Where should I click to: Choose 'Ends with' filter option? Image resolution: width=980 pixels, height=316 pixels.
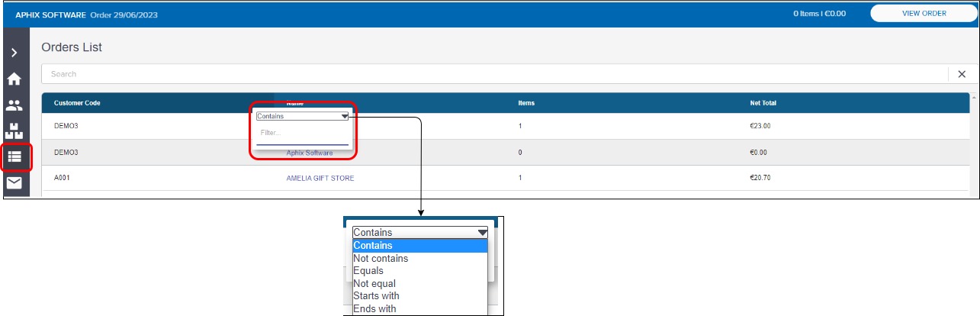(x=374, y=309)
